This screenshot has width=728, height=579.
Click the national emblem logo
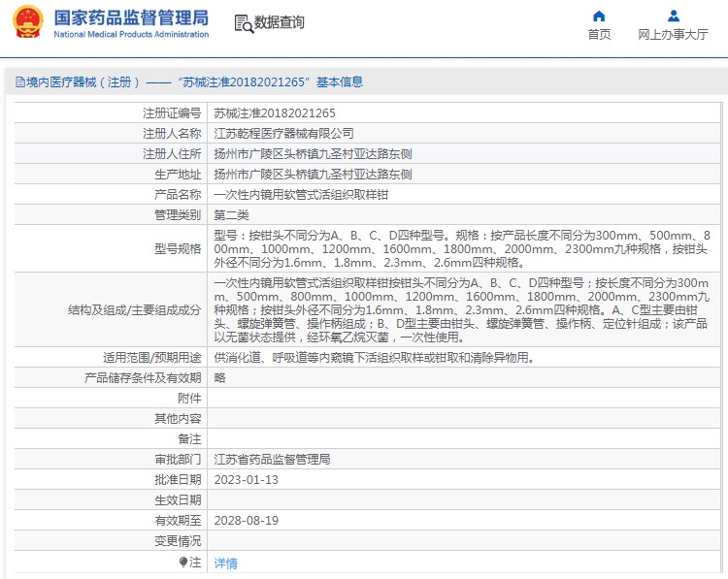(28, 21)
